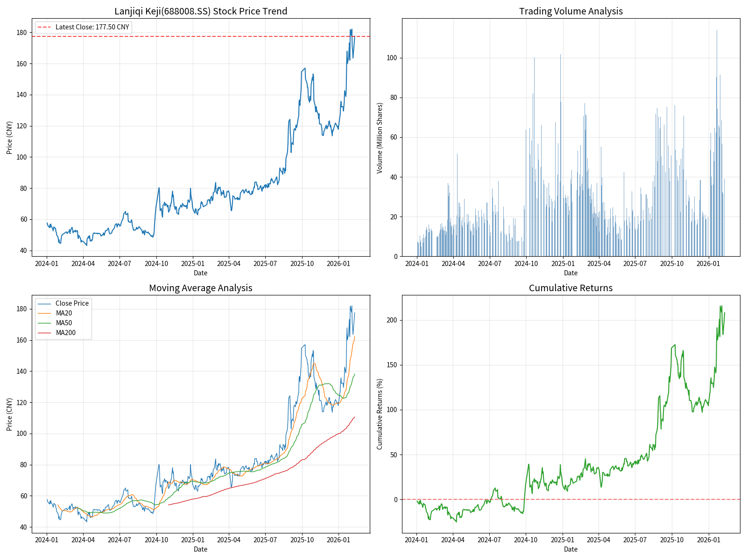Click the 100 tick on Trading Volume y-axis

[392, 58]
